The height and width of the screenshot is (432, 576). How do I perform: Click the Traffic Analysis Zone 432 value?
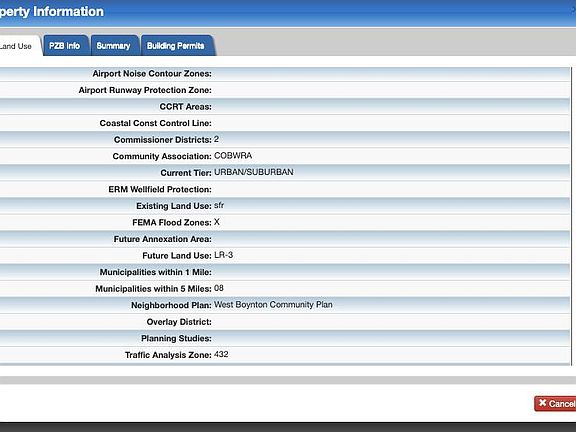coord(221,354)
